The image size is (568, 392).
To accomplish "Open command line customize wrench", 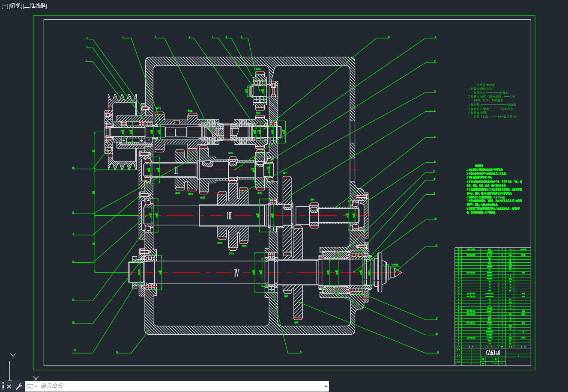I will tap(19, 386).
